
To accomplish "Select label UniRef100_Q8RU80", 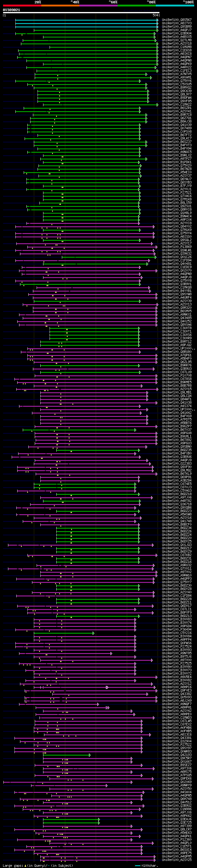I will (x=177, y=352).
